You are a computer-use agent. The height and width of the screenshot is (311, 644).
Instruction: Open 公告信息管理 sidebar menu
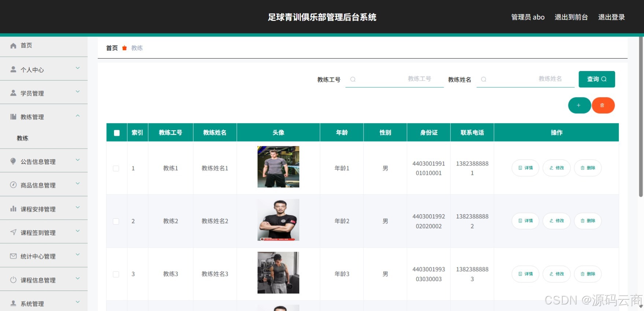(x=44, y=161)
